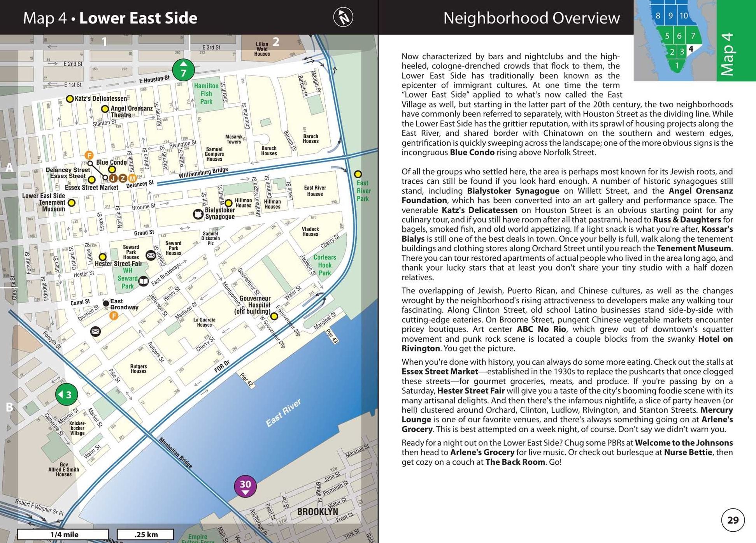
Task: Click the orange F icon below East Broadway station
Action: 114,316
